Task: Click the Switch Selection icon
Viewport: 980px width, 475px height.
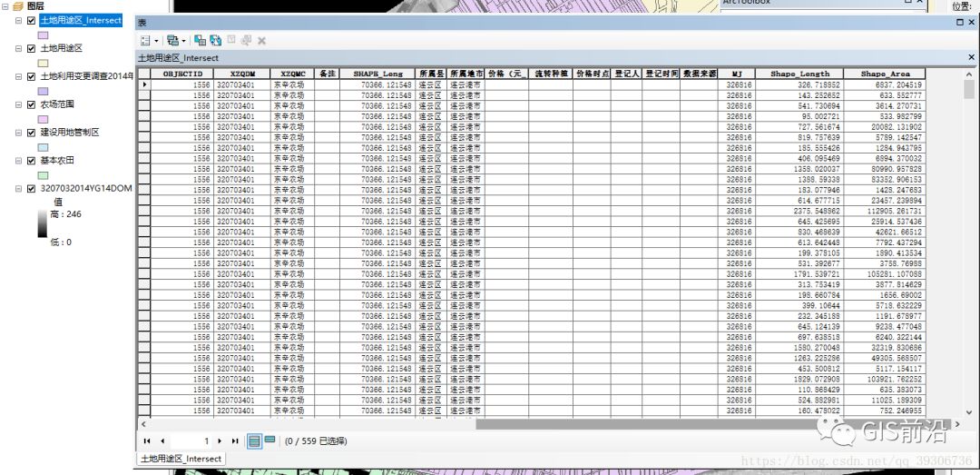Action: [216, 40]
